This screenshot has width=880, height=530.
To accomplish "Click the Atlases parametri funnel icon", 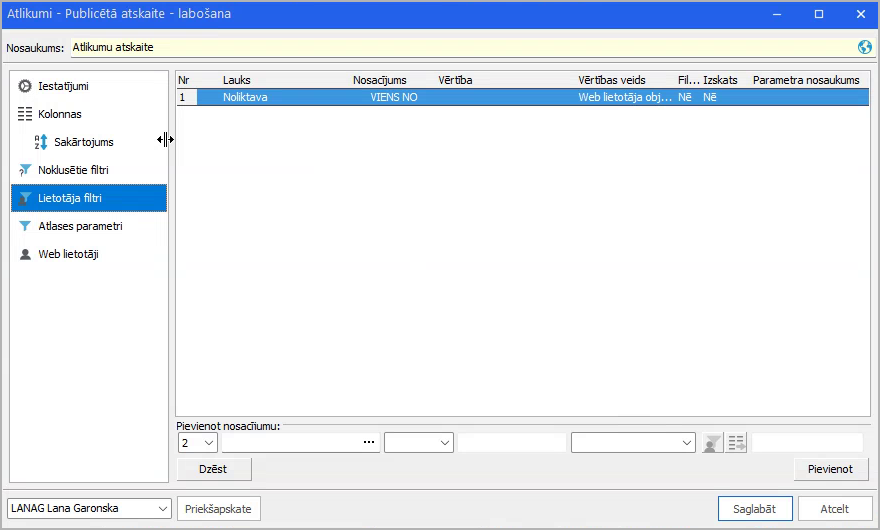I will point(25,226).
